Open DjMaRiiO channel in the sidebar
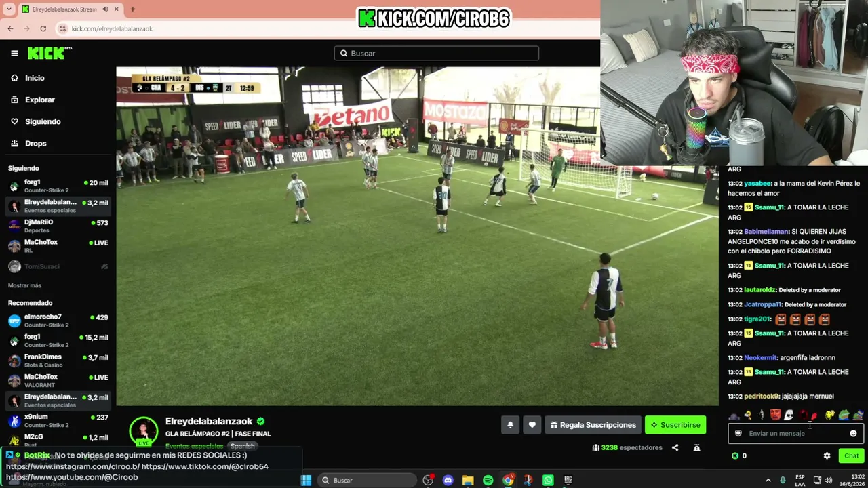Viewport: 868px width, 488px height. click(x=58, y=226)
